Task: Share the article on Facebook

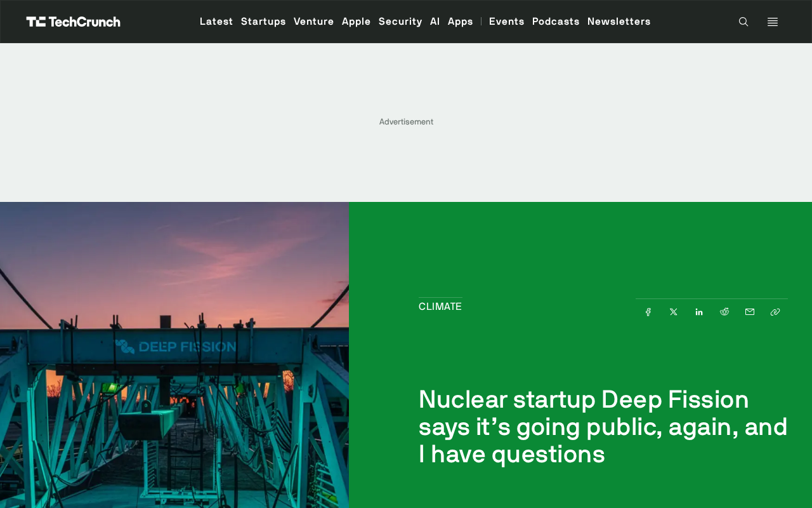Action: pos(648,312)
